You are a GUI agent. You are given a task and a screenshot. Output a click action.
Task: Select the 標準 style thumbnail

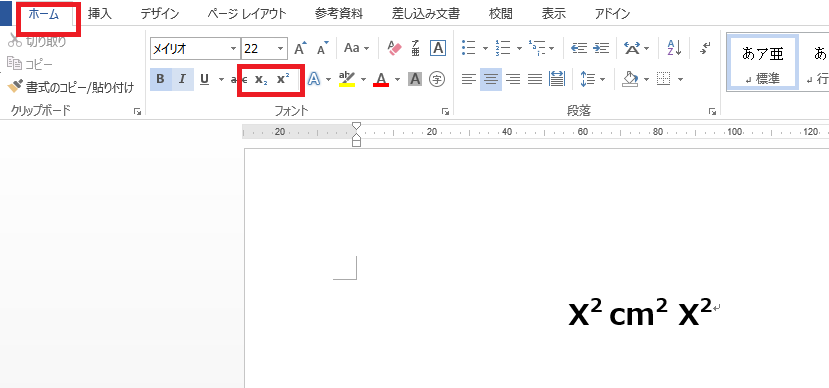(762, 63)
